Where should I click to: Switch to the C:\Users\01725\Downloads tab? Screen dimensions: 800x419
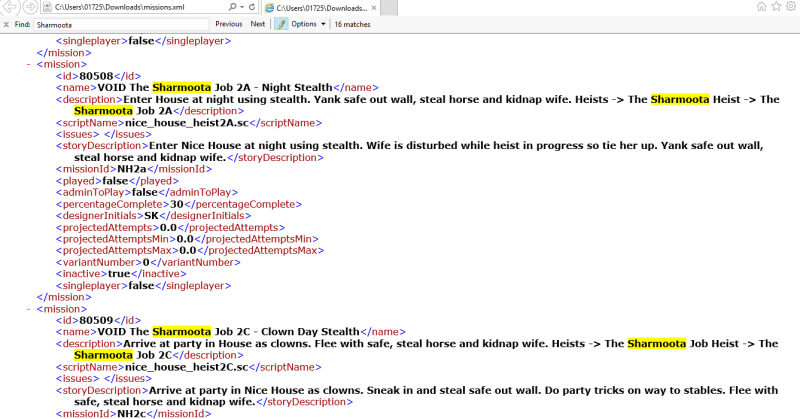pyautogui.click(x=320, y=7)
